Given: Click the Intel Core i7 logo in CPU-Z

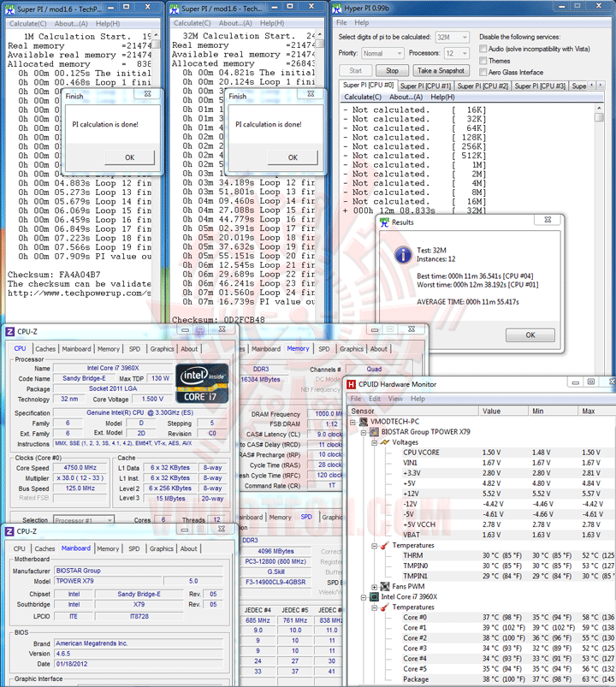Looking at the screenshot, I should pos(202,383).
